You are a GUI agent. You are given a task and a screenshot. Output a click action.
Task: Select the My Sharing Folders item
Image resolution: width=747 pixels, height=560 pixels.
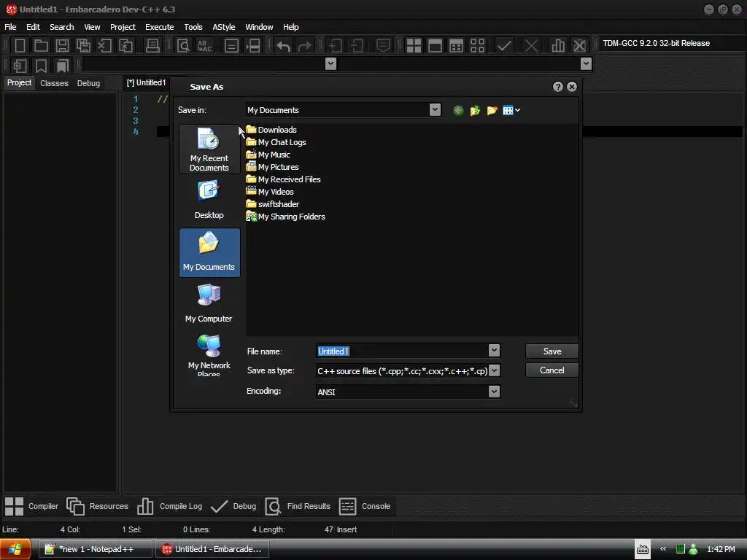[286, 216]
